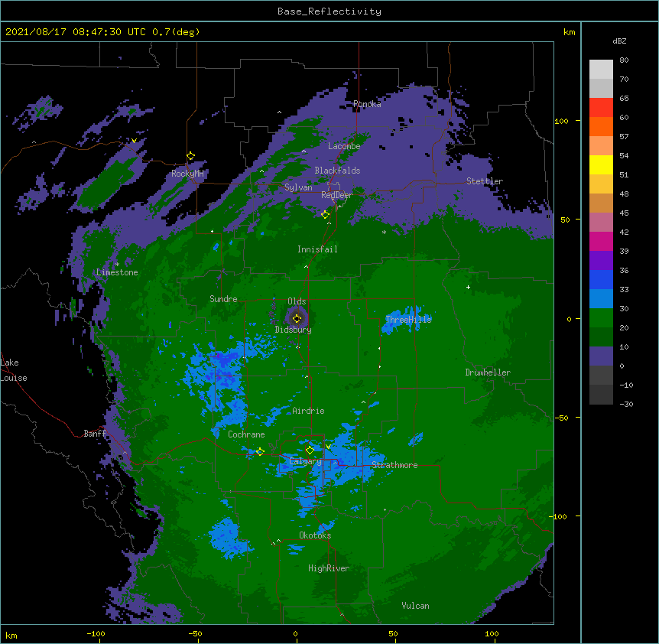This screenshot has width=659, height=644.
Task: Click the 39 dBZ magenta legend swatch
Action: (x=601, y=241)
